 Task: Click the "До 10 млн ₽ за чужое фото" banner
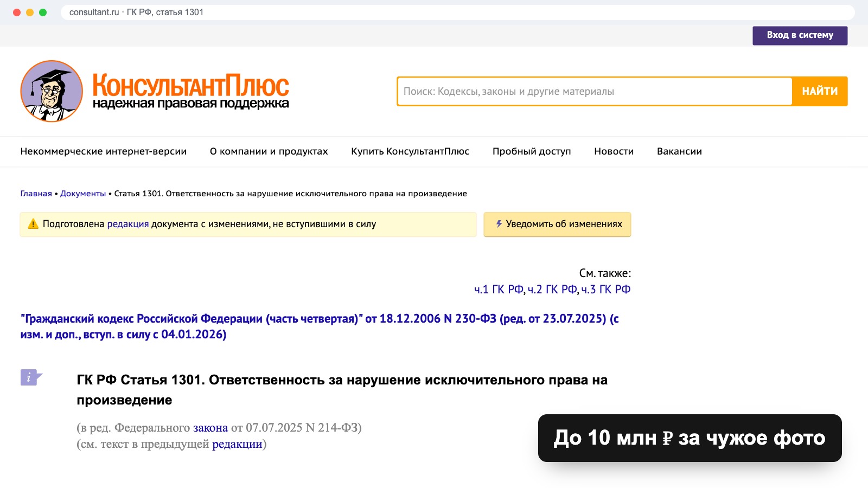click(690, 438)
